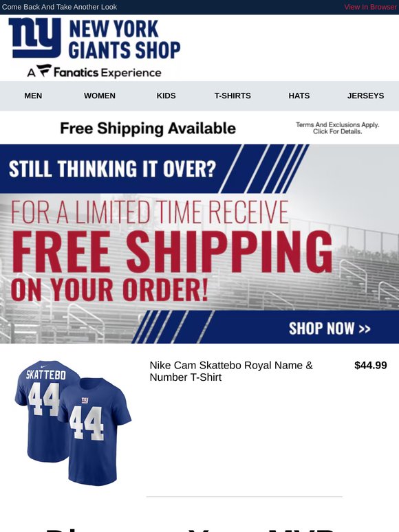399x532 pixels.
Task: Open the Skattebo 44 t-shirt thumbnail
Action: 73,423
